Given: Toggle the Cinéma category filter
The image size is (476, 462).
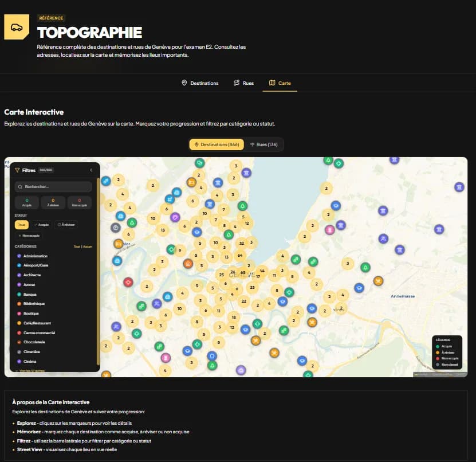Looking at the screenshot, I should tap(27, 362).
